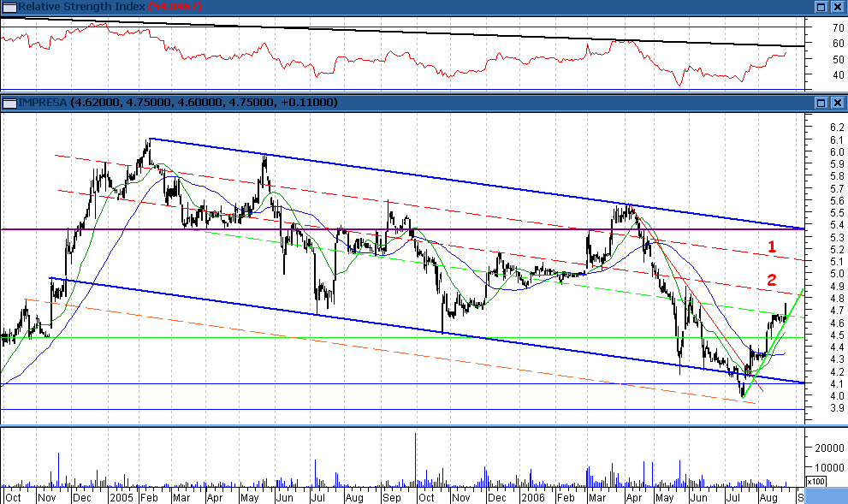This screenshot has height=504, width=848.
Task: Close the IMPRESA price pane
Action: tap(838, 103)
